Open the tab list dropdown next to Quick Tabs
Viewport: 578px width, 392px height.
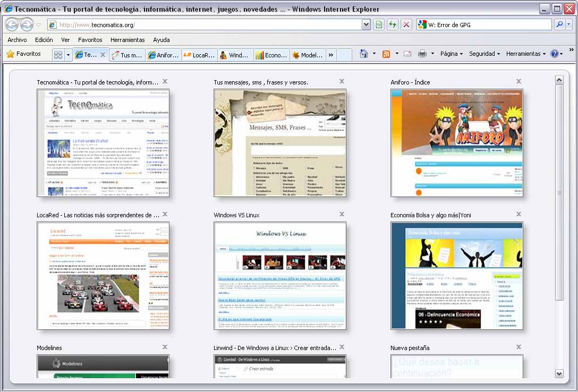coord(68,55)
